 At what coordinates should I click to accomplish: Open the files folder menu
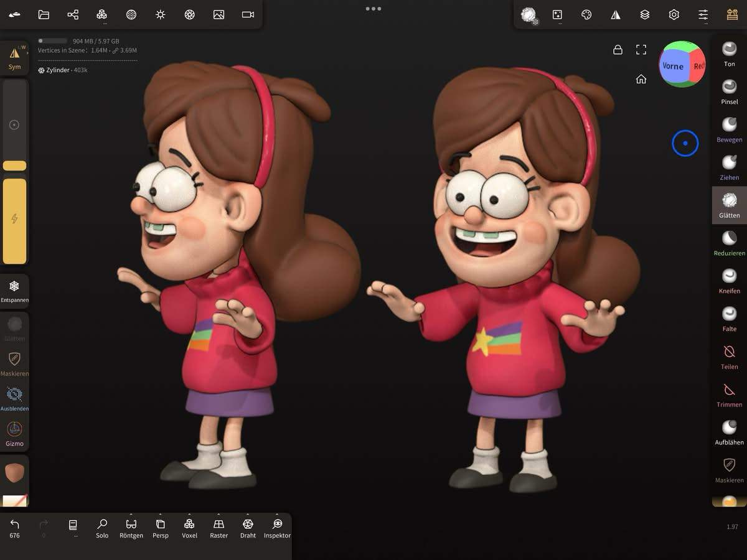44,14
